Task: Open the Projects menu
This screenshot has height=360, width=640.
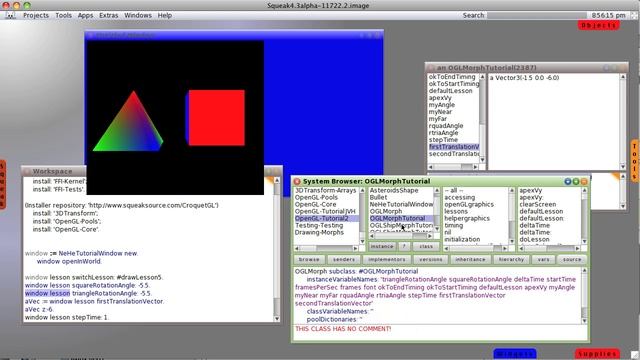Action: pos(36,15)
